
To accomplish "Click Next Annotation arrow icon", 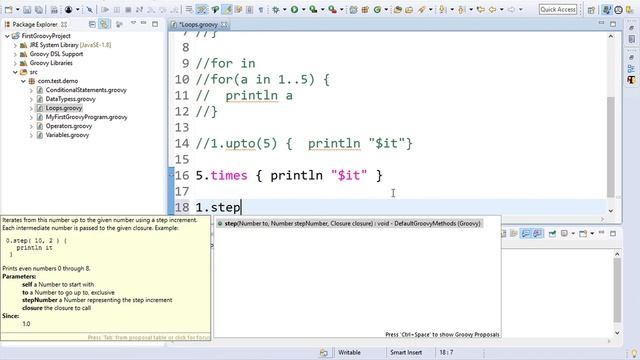I will 442,9.
